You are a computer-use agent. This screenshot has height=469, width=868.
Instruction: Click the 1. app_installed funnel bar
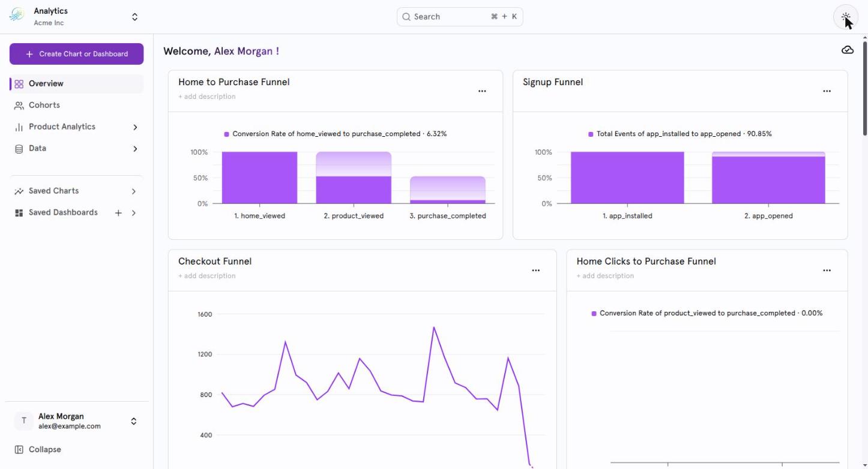point(627,178)
